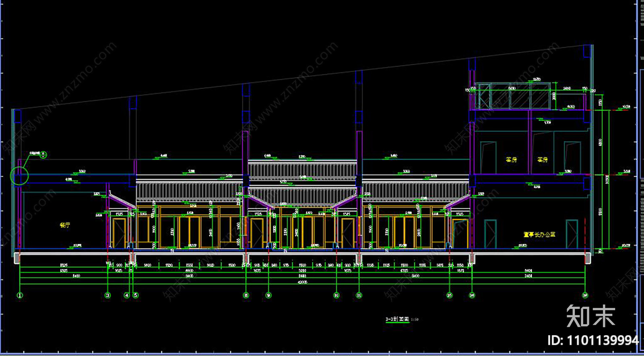Click the overall 42000 dimension text
This screenshot has width=644, height=356.
pos(302,282)
